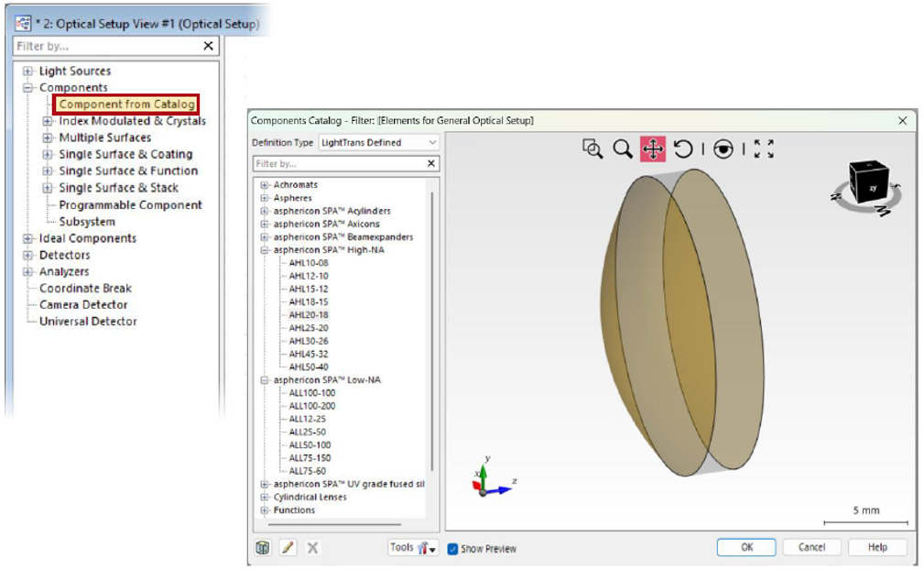
Task: Collapse the Components node
Action: tap(27, 87)
